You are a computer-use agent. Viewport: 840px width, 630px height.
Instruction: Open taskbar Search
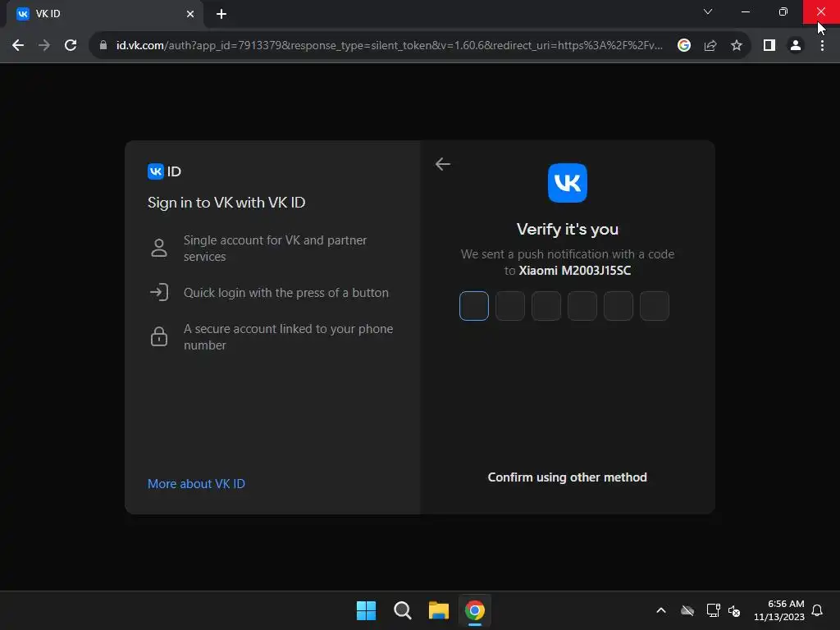pos(402,610)
